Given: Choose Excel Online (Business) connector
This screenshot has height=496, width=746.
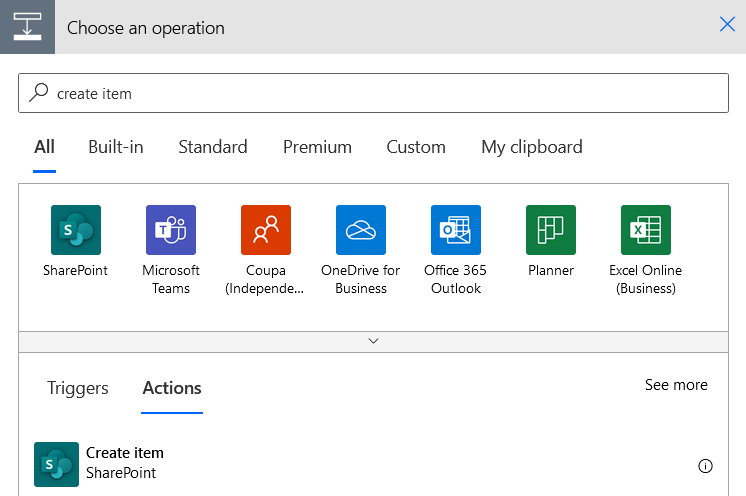Looking at the screenshot, I should [x=646, y=230].
